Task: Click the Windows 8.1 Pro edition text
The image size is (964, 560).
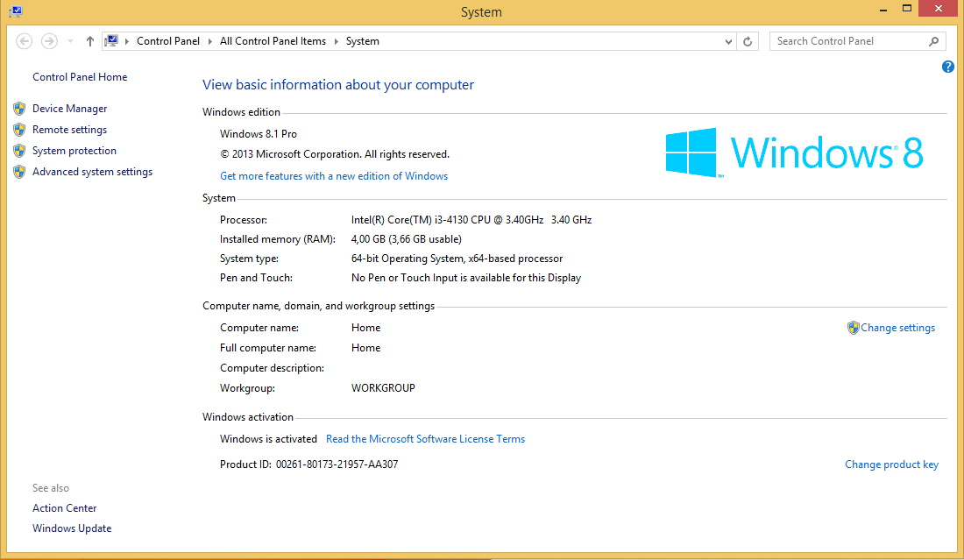Action: [259, 134]
